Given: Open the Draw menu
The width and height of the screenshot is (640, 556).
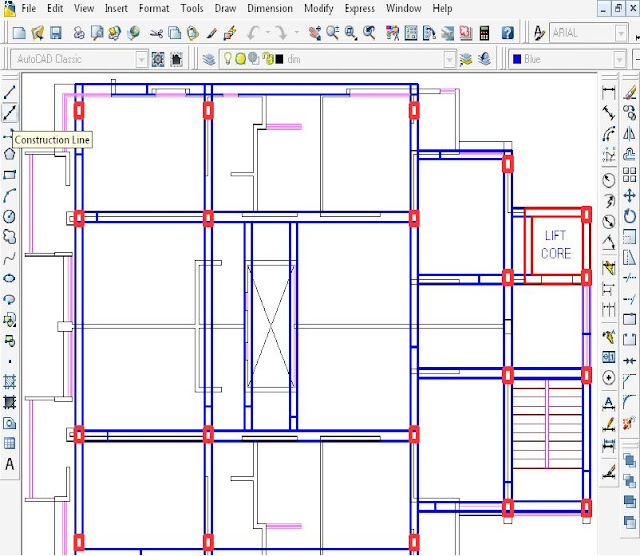Looking at the screenshot, I should click(x=225, y=8).
